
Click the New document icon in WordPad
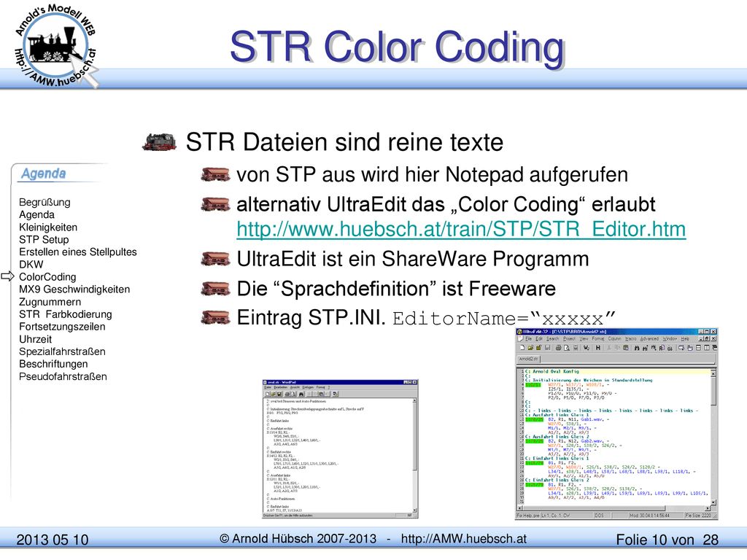pos(268,394)
